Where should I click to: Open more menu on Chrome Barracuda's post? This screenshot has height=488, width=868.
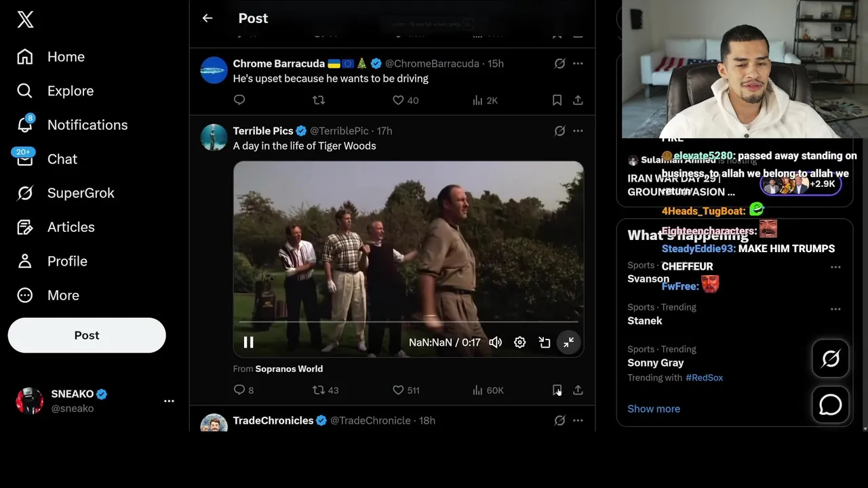(578, 64)
